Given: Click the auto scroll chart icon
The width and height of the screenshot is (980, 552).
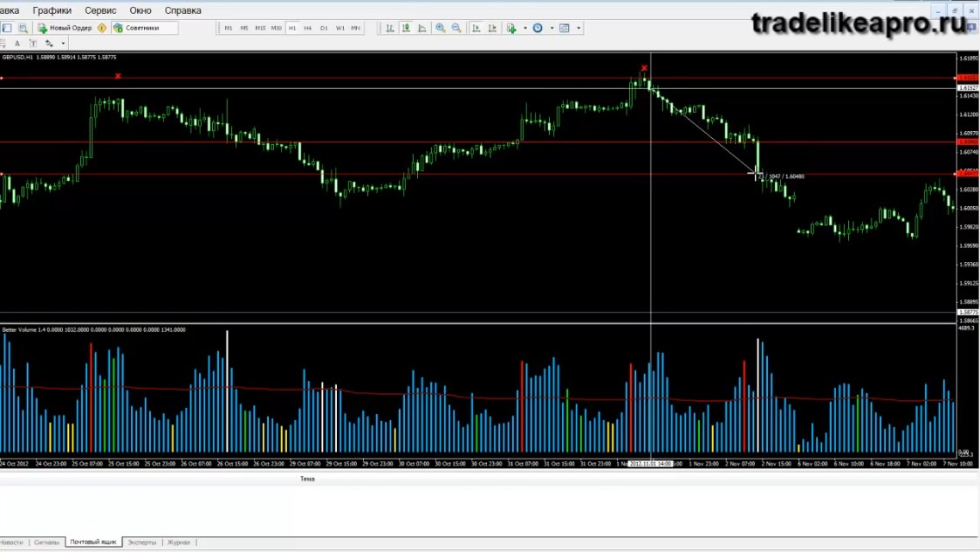Looking at the screenshot, I should pyautogui.click(x=476, y=28).
